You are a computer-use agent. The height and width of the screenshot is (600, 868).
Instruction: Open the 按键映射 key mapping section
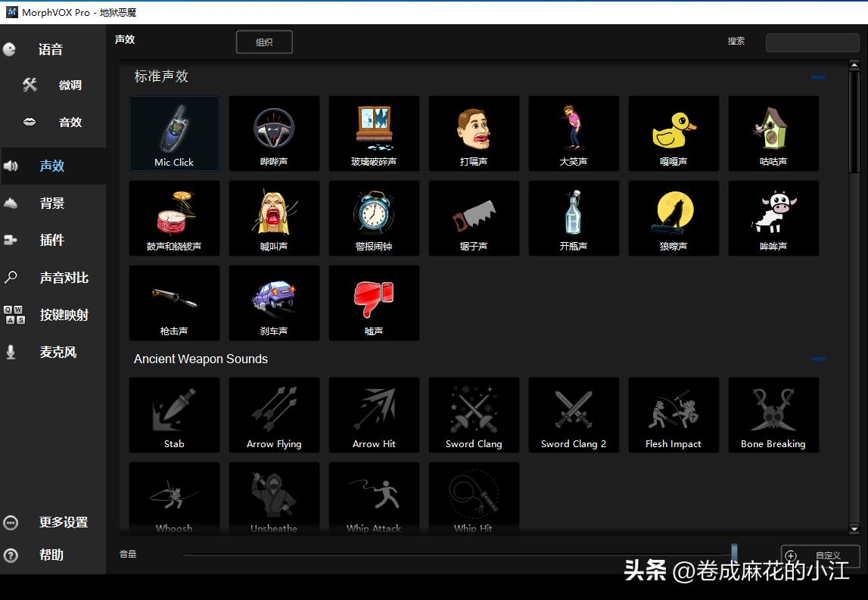52,315
